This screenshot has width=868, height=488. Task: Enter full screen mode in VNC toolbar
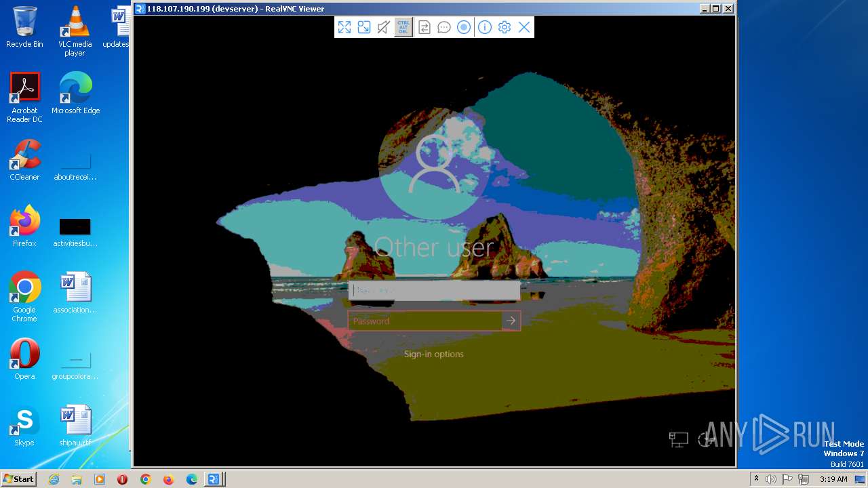pyautogui.click(x=344, y=27)
